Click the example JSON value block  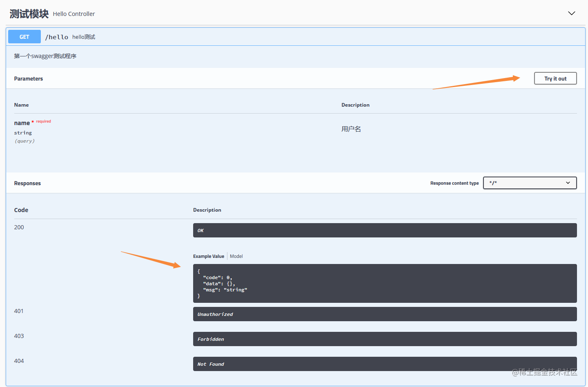point(385,283)
